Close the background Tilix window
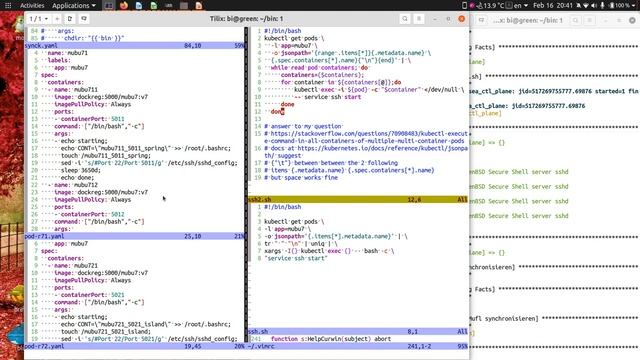This screenshot has height=360, width=640. (632, 20)
